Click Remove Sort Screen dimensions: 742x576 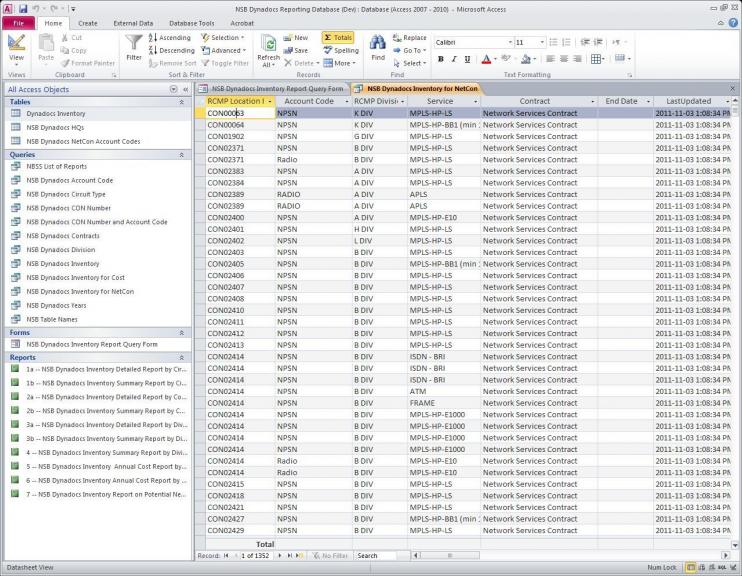pos(172,63)
